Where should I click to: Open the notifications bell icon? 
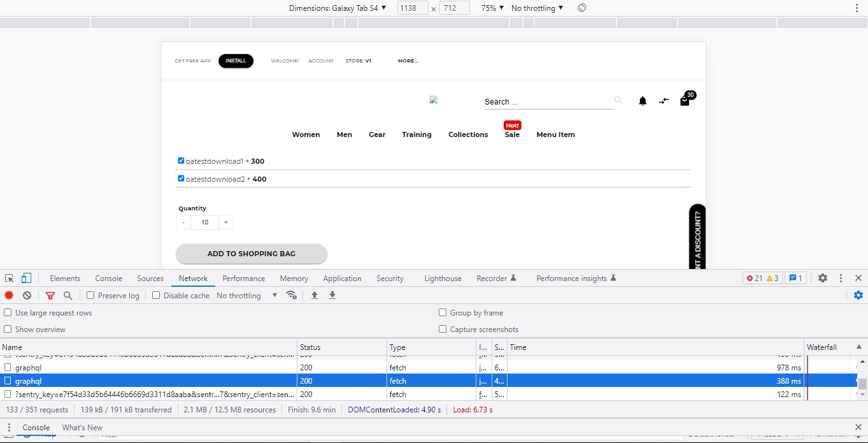tap(643, 101)
